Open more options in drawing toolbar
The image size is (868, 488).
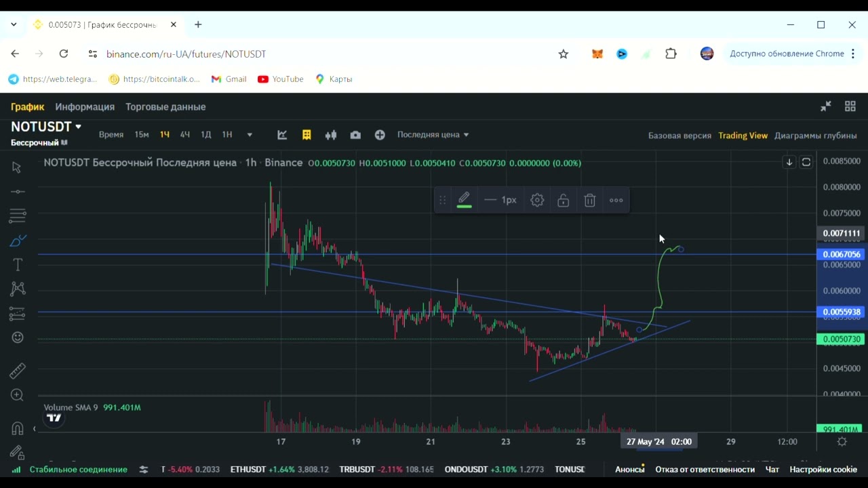point(616,200)
